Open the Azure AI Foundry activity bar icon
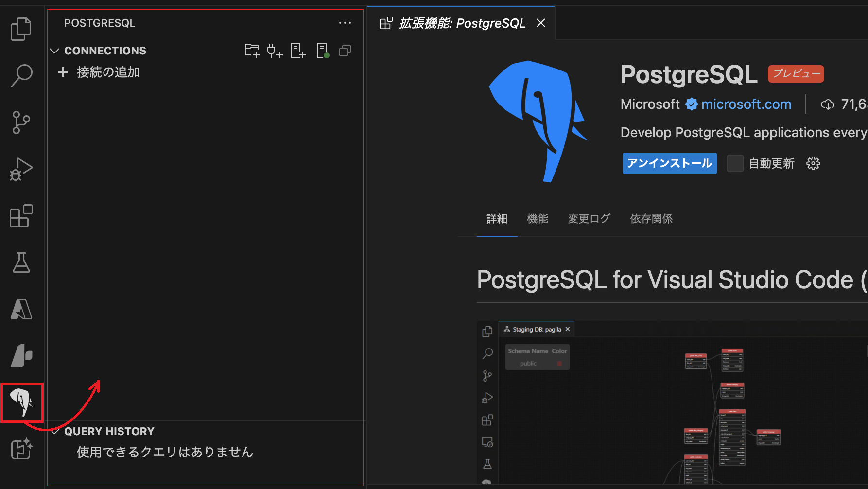 click(21, 356)
